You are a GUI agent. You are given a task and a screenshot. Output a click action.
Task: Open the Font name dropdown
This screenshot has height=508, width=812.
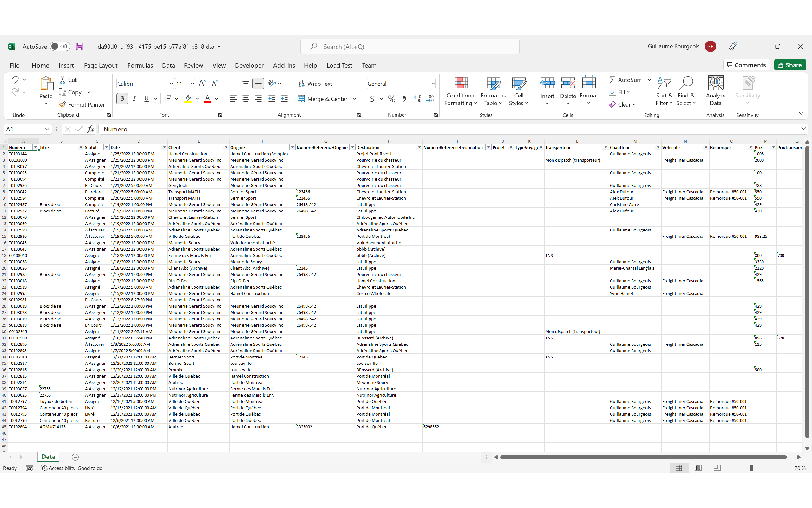coord(171,84)
